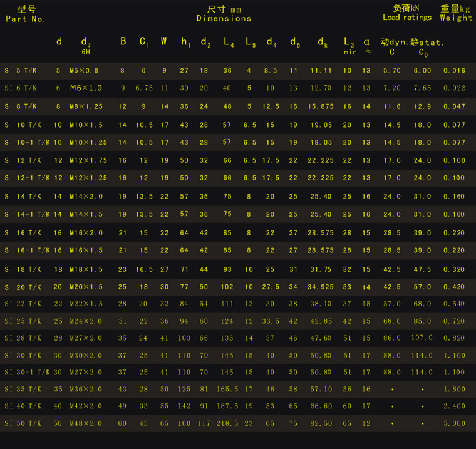The image size is (476, 449).
Task: Click thread size 'M16×2.0'
Action: click(86, 233)
